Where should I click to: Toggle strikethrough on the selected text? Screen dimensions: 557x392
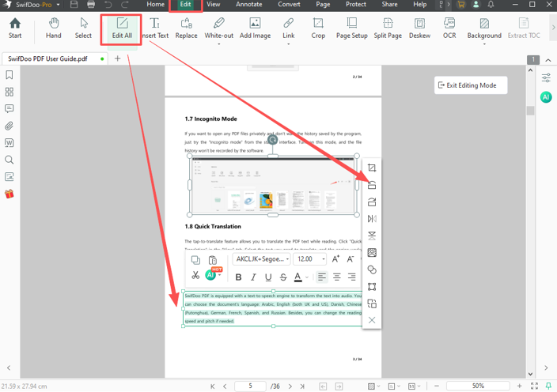pyautogui.click(x=283, y=277)
